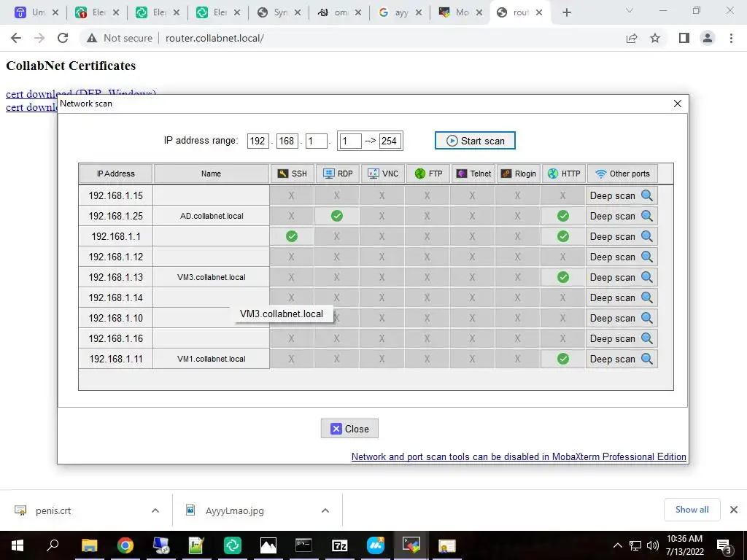This screenshot has width=747, height=560.
Task: Click green HTTP check for VM1.collabnet.local
Action: pos(563,359)
